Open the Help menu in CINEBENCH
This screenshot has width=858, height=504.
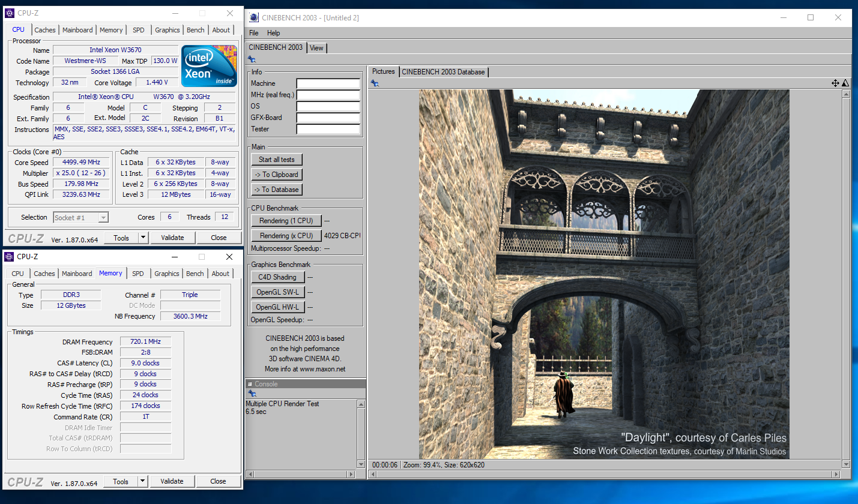tap(274, 33)
